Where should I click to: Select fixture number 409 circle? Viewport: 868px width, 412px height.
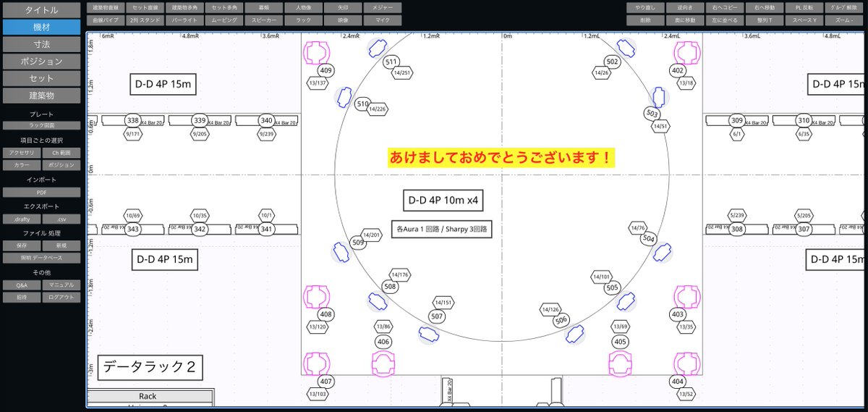(326, 71)
